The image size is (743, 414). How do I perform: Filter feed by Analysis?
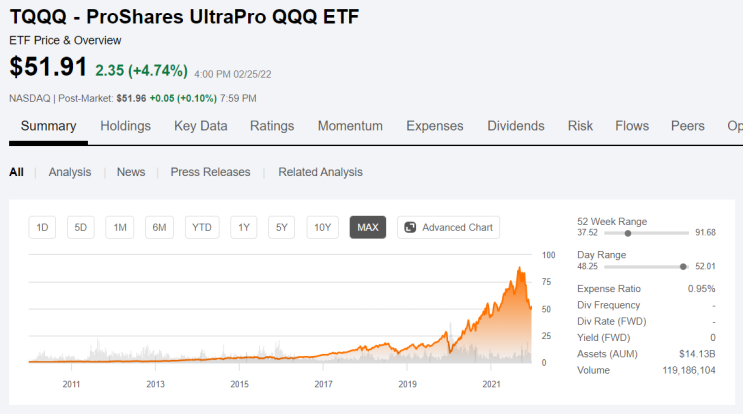(70, 172)
